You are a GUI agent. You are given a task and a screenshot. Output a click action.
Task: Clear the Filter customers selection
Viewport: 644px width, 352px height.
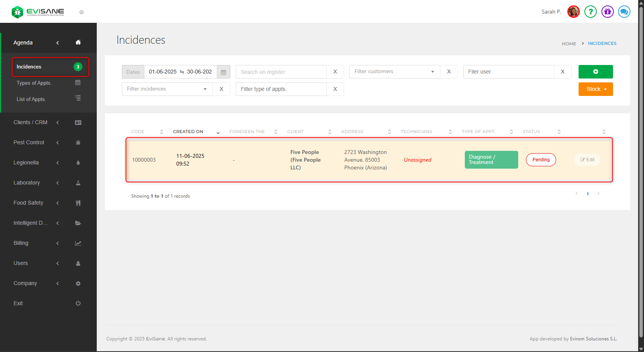[x=449, y=72]
